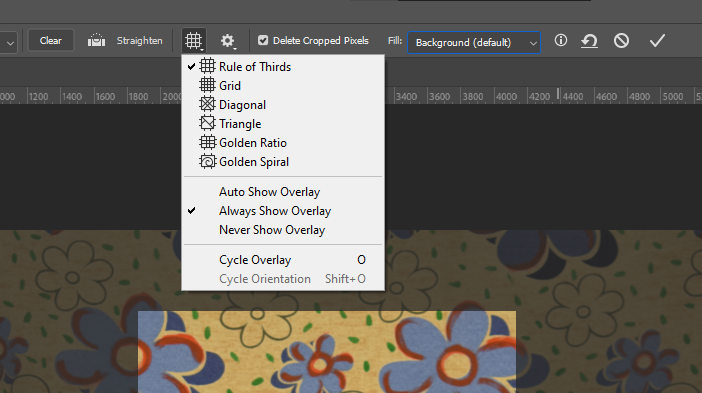
Task: Reset the crop box with reset arrow
Action: click(x=589, y=41)
